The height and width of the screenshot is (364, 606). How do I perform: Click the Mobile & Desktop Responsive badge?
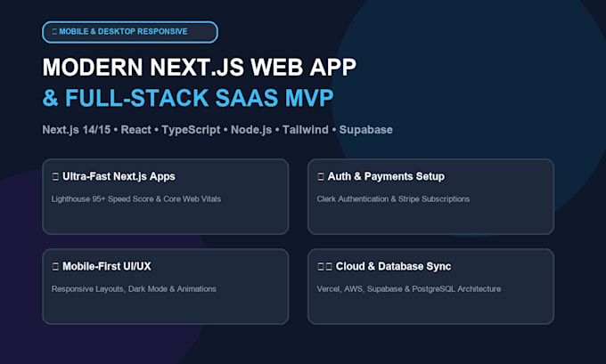pyautogui.click(x=130, y=32)
